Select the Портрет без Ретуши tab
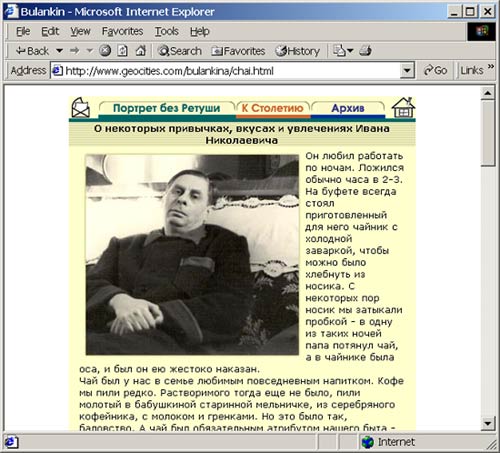500x453 pixels. tap(167, 108)
